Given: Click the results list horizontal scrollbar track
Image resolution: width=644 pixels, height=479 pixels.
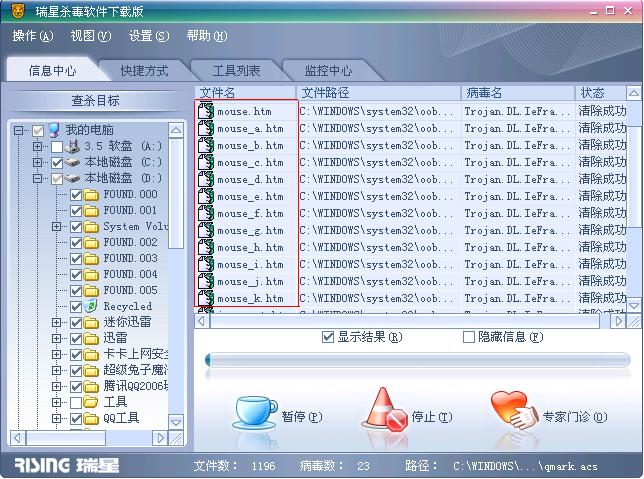Looking at the screenshot, I should click(405, 321).
